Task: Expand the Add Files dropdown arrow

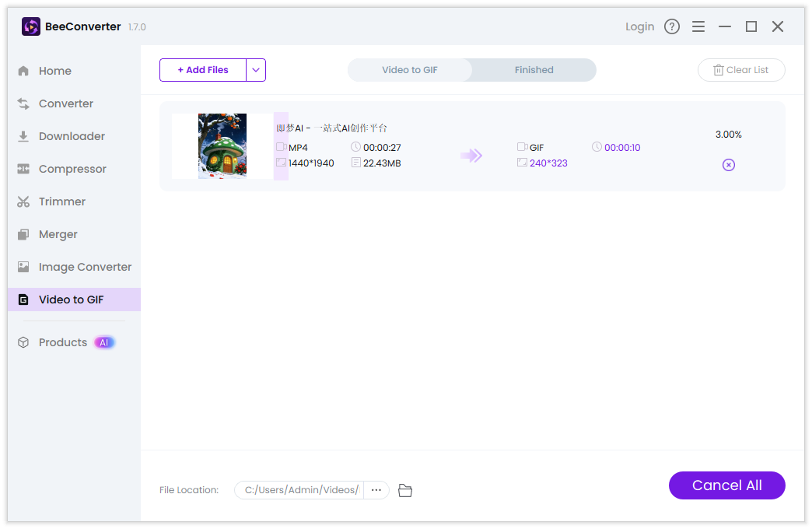Action: tap(256, 69)
